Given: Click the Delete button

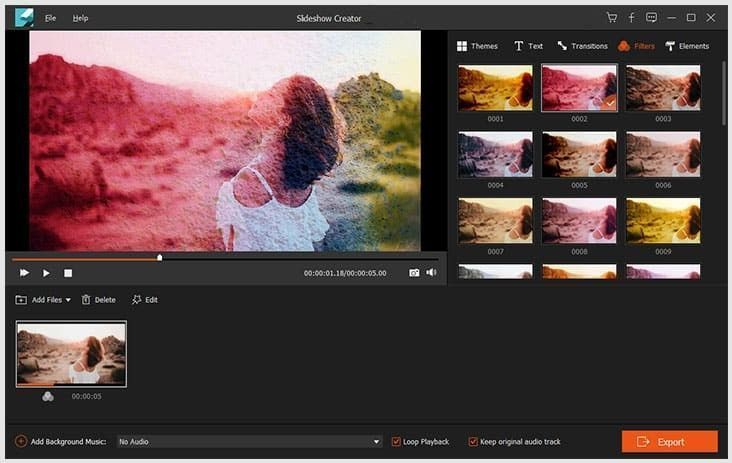Looking at the screenshot, I should tap(99, 300).
